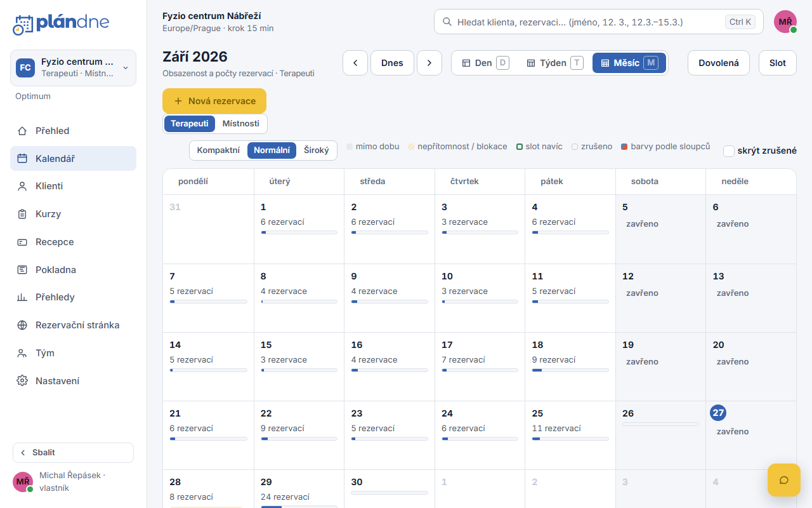Viewport: 812px width, 508px height.
Task: Go to next month arrow
Action: point(429,63)
